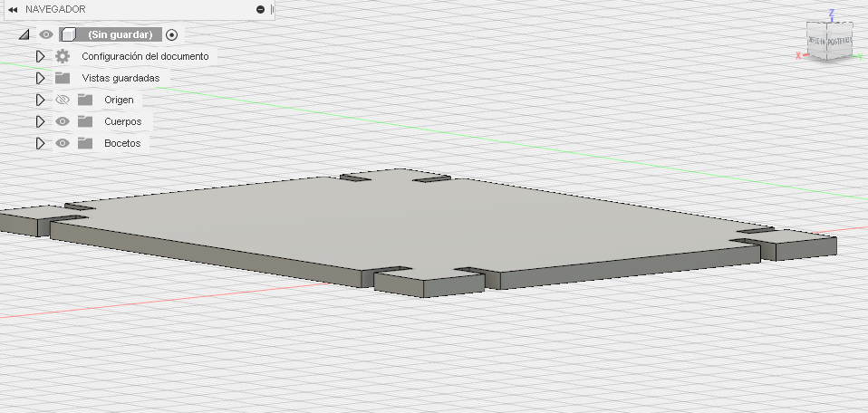
Task: Select Vistas guardadas label
Action: click(121, 78)
